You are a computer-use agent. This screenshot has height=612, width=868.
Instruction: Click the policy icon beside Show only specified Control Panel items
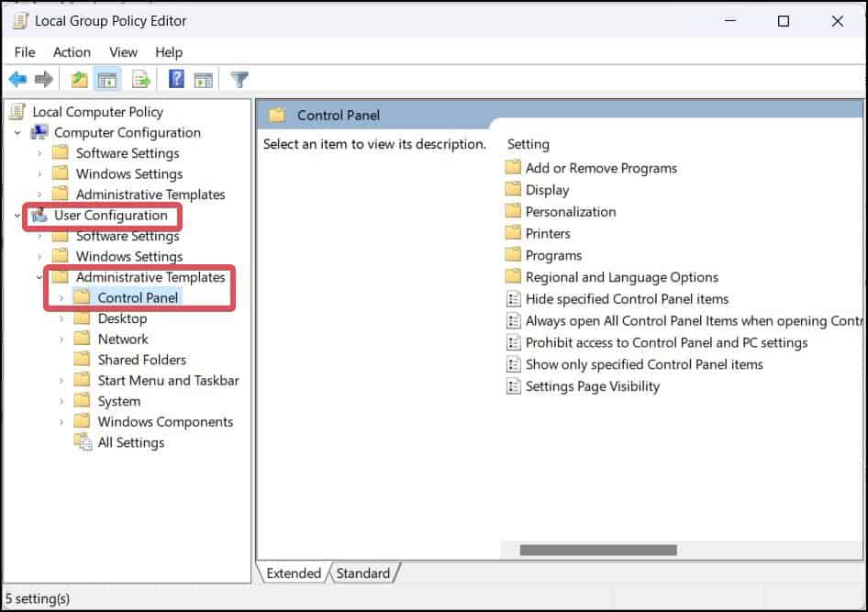pos(514,364)
